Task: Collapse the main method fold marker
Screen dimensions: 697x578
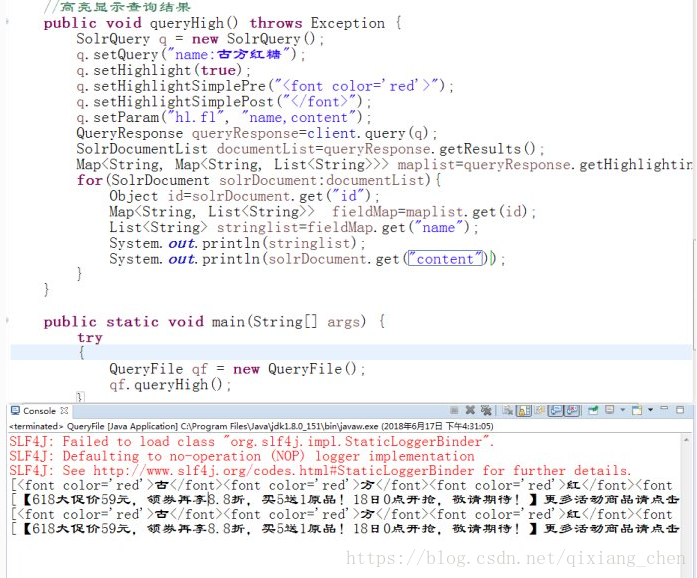Action: coord(7,321)
